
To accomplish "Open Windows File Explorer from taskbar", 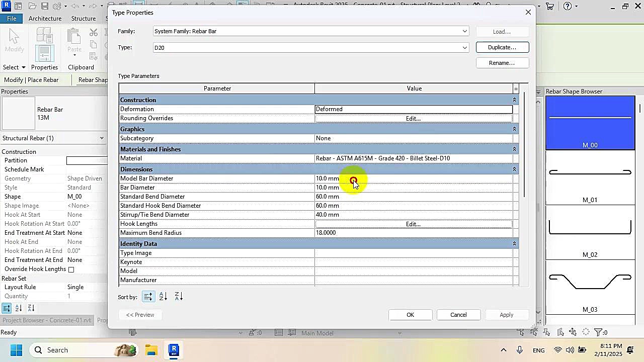I will point(151,350).
